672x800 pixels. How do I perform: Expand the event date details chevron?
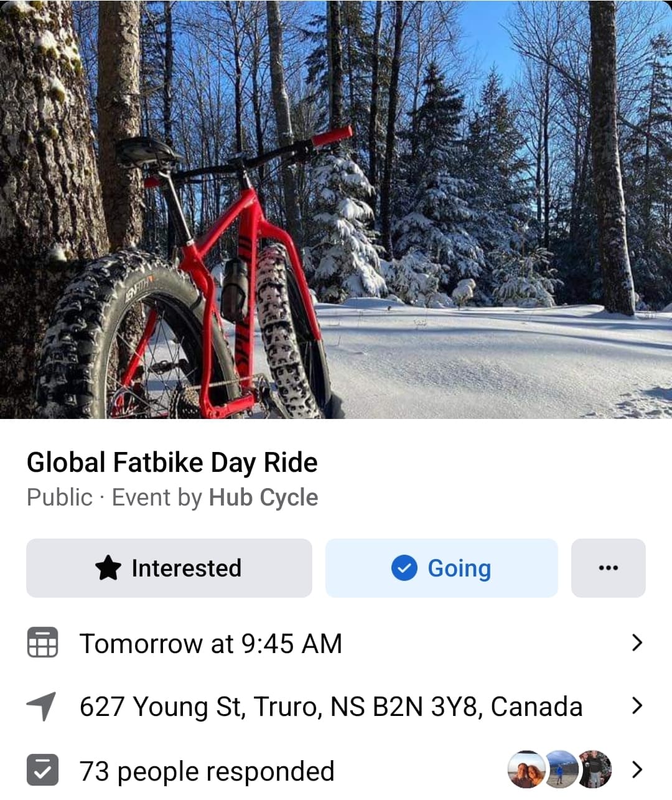[x=637, y=642]
